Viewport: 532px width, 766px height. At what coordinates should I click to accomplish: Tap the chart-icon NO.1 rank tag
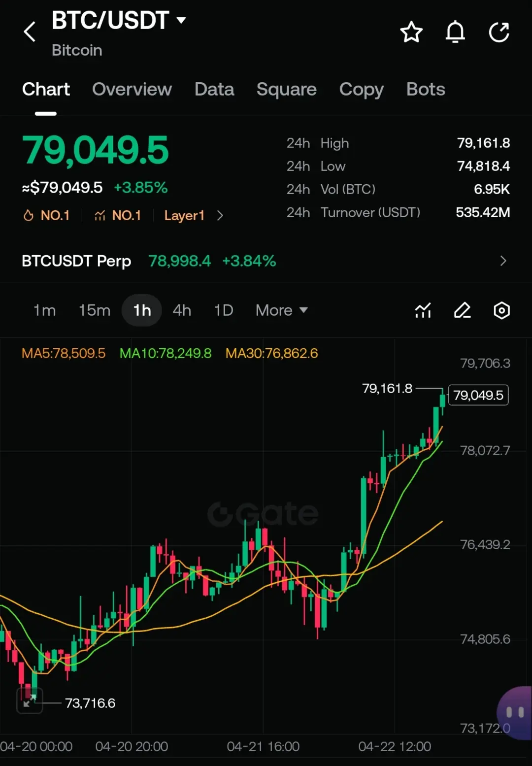point(118,215)
